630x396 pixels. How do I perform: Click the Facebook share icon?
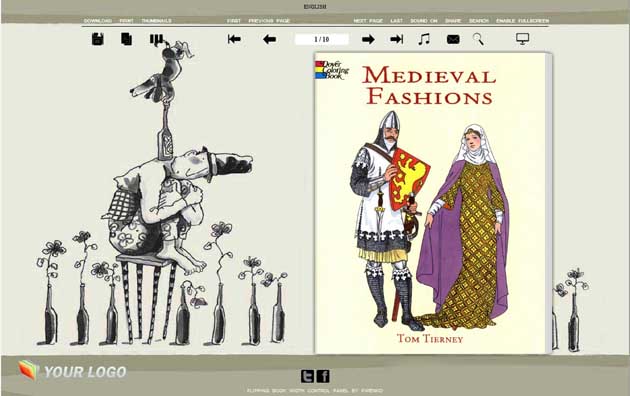323,376
